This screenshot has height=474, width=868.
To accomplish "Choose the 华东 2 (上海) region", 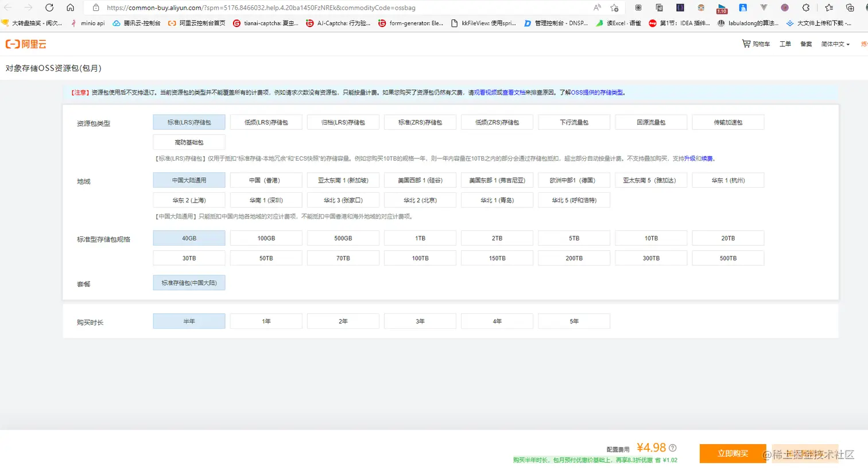I will 189,200.
